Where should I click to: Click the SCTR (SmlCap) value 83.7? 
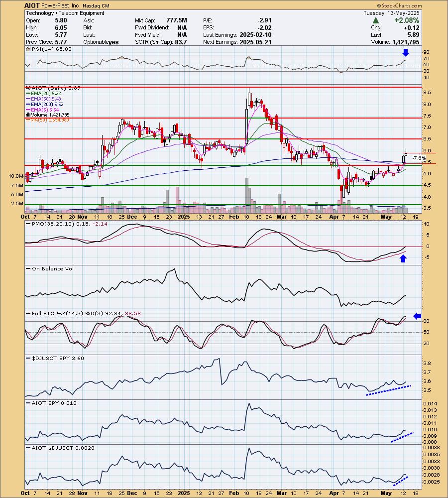coord(181,42)
